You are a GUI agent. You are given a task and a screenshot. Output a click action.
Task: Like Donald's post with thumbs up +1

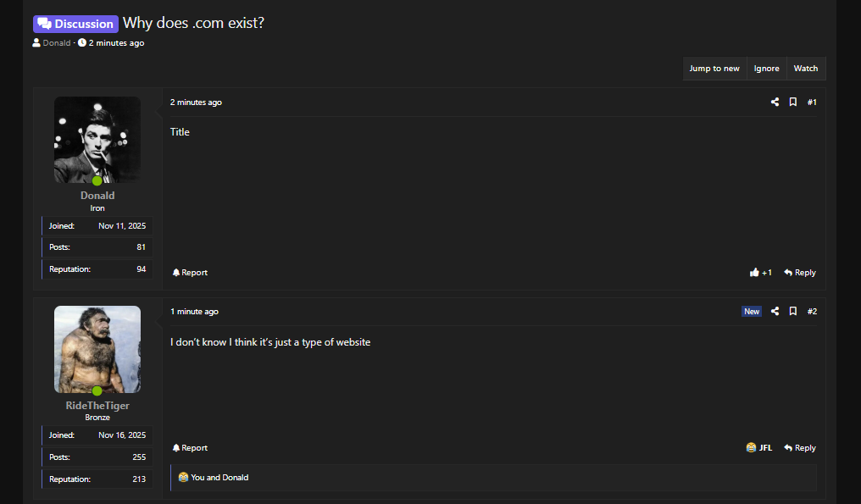(x=761, y=273)
